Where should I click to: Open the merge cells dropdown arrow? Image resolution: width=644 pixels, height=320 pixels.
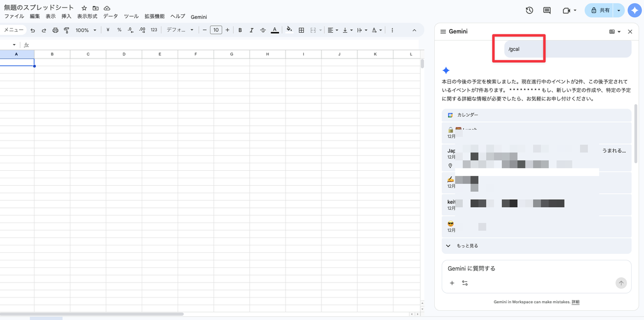click(x=320, y=30)
